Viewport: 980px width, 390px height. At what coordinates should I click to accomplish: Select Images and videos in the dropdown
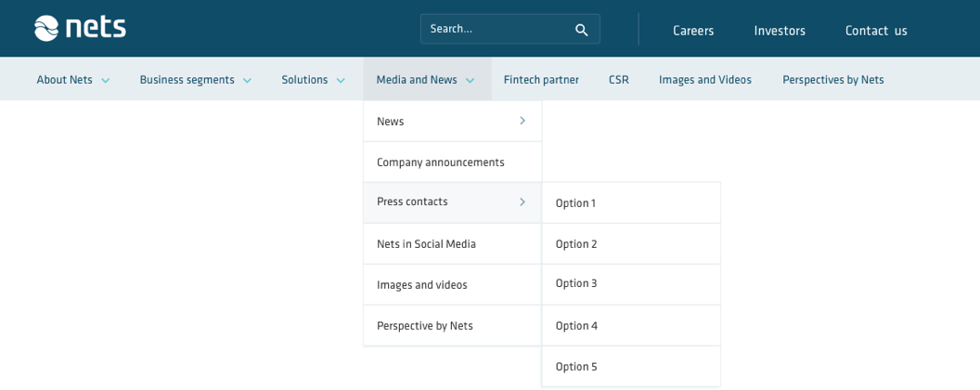pos(452,284)
